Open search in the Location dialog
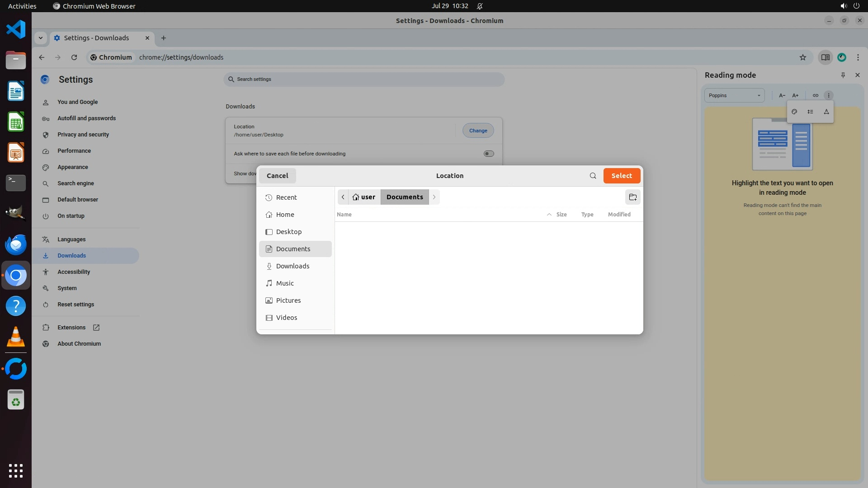Screen dimensions: 868x488 [593, 176]
